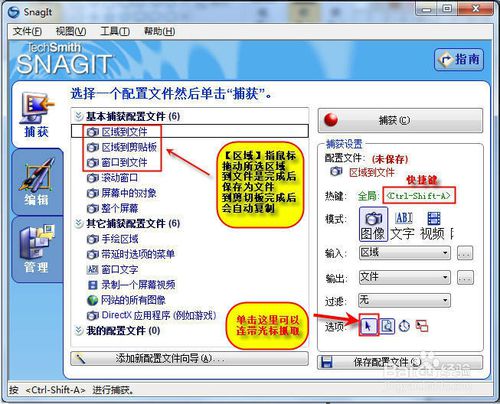The width and height of the screenshot is (500, 404).
Task: Choose the 图像 image capture mode
Action: click(373, 224)
